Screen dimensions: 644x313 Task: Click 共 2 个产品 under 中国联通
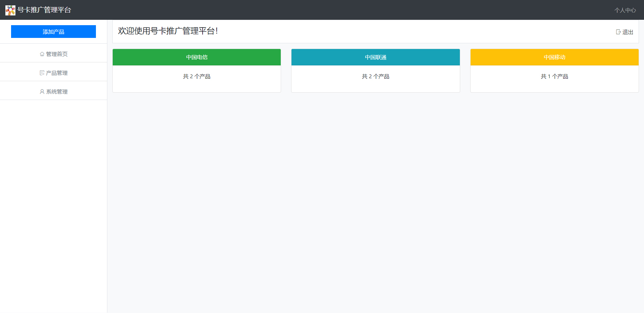tap(375, 76)
